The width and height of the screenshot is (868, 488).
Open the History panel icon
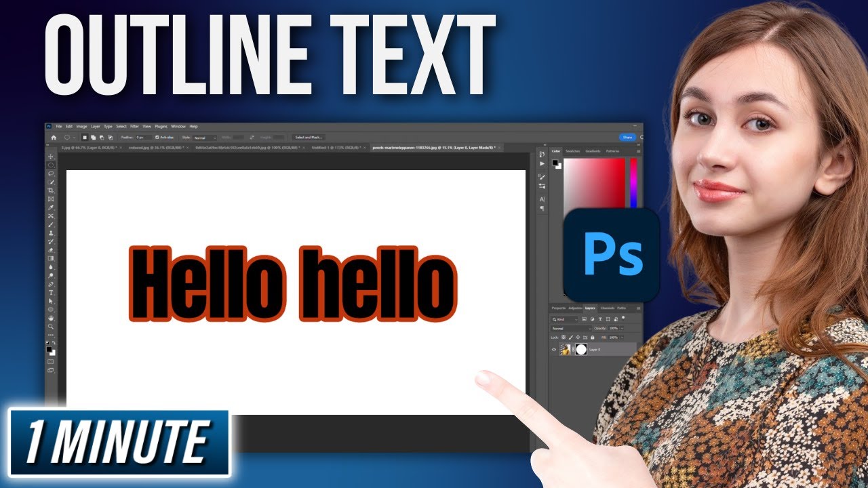pyautogui.click(x=542, y=154)
